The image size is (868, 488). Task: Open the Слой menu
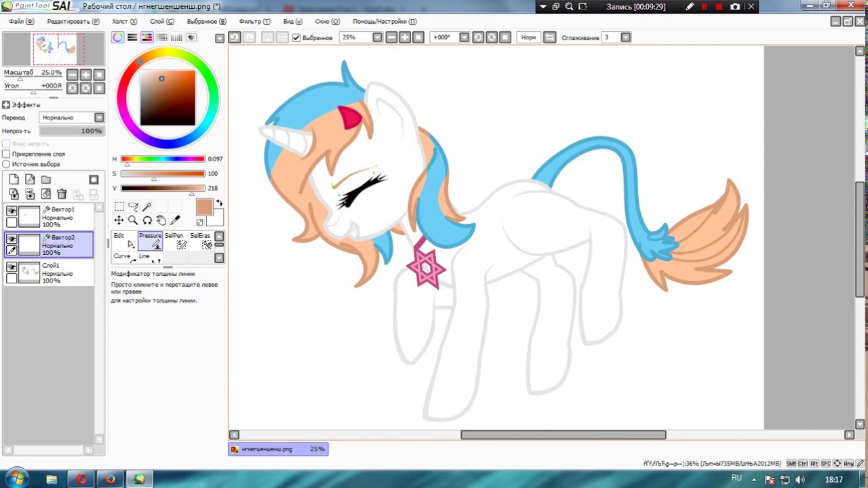point(162,22)
